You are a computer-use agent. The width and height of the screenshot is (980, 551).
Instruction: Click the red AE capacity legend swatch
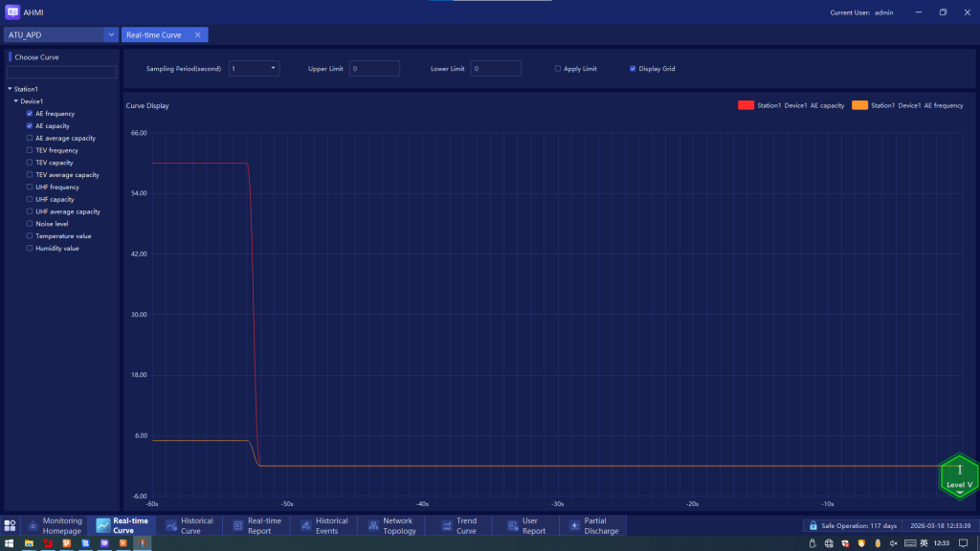[x=746, y=105]
